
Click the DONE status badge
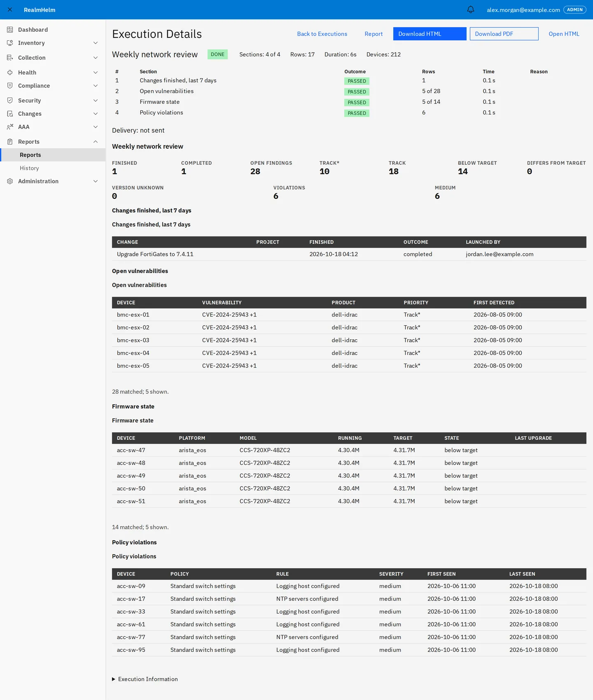(x=217, y=54)
